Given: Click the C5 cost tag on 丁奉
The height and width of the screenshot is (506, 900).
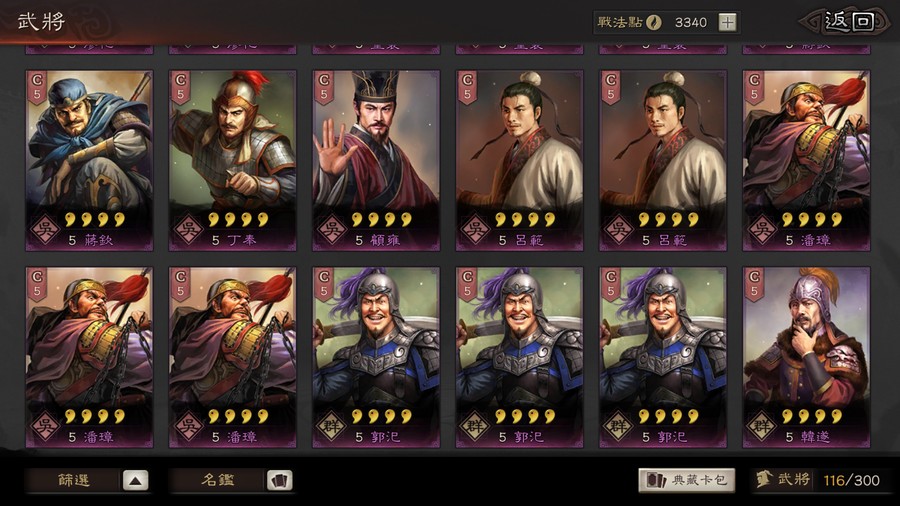Looking at the screenshot, I should click(x=180, y=87).
